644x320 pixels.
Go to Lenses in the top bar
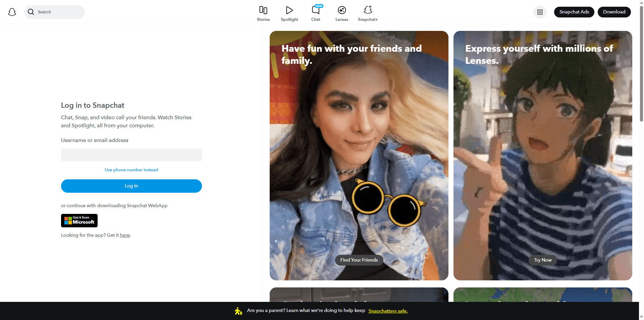pyautogui.click(x=341, y=10)
